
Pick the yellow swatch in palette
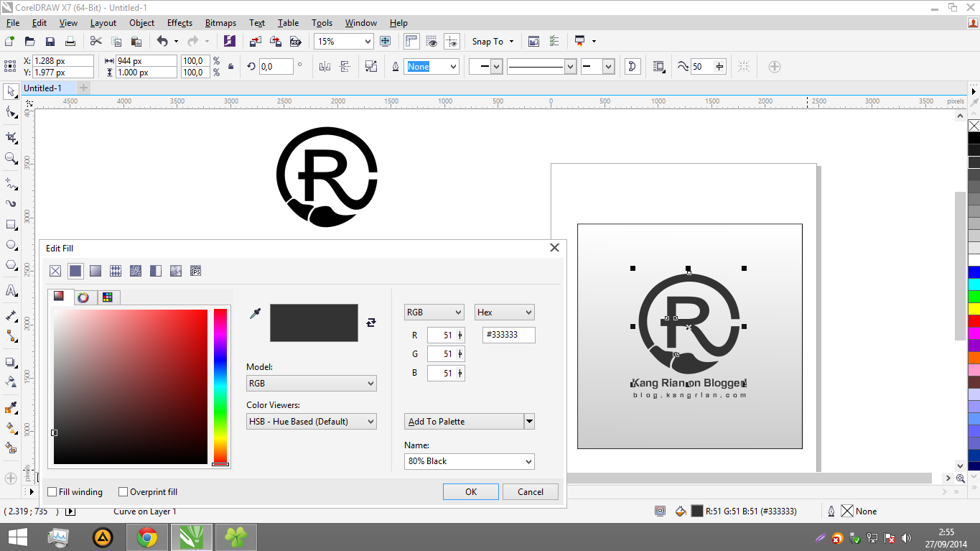[x=974, y=308]
